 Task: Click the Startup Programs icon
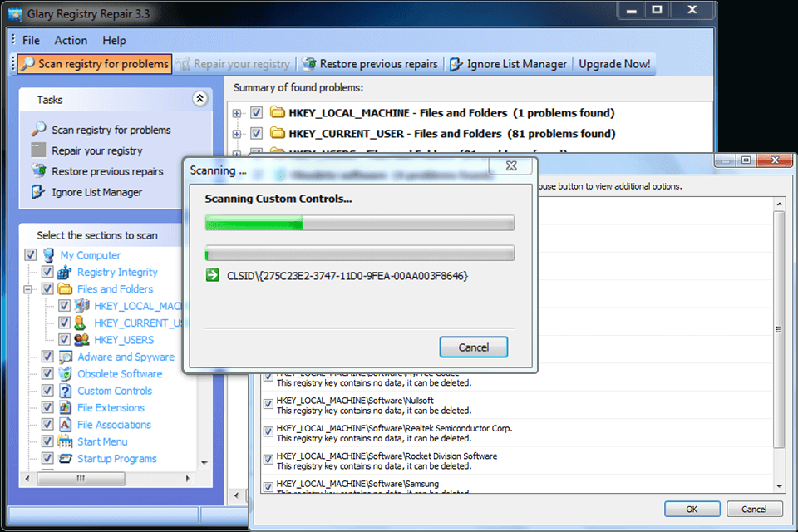(x=65, y=458)
